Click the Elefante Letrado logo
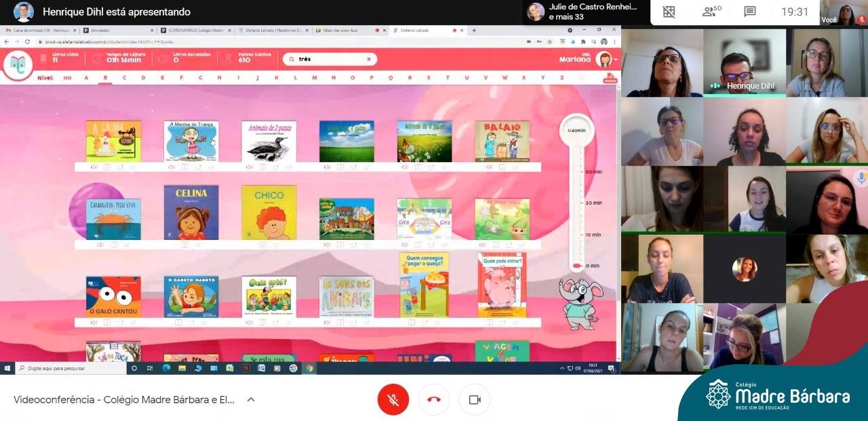The height and width of the screenshot is (421, 868). pos(18,65)
